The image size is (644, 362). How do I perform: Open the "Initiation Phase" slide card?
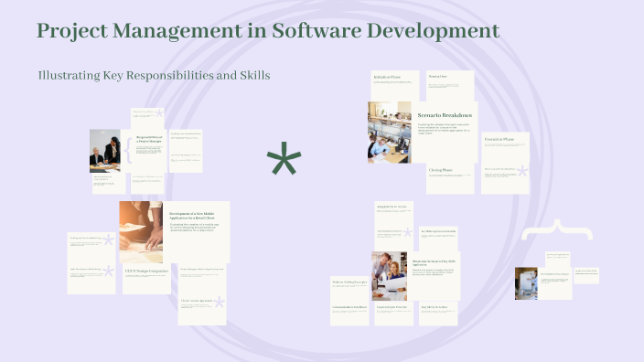coord(395,86)
